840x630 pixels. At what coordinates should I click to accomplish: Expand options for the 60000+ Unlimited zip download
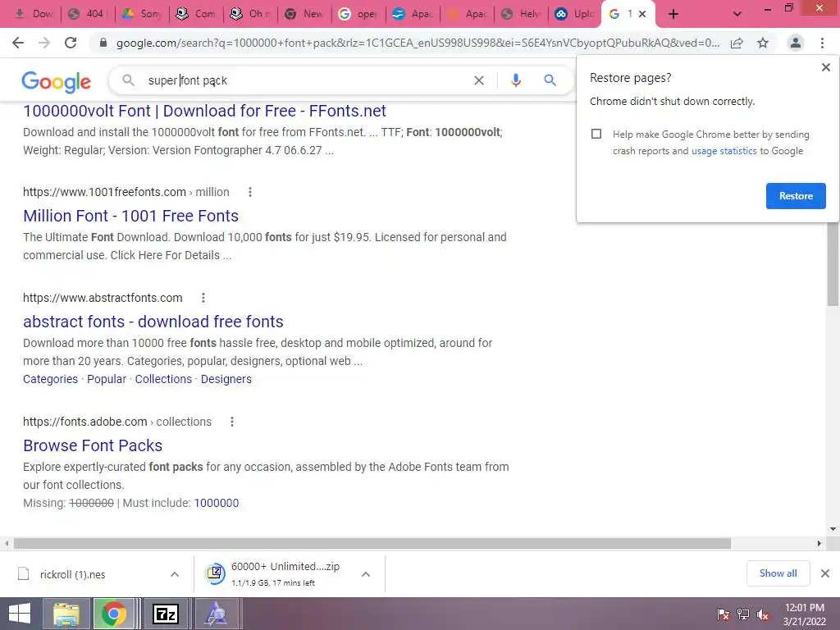366,574
